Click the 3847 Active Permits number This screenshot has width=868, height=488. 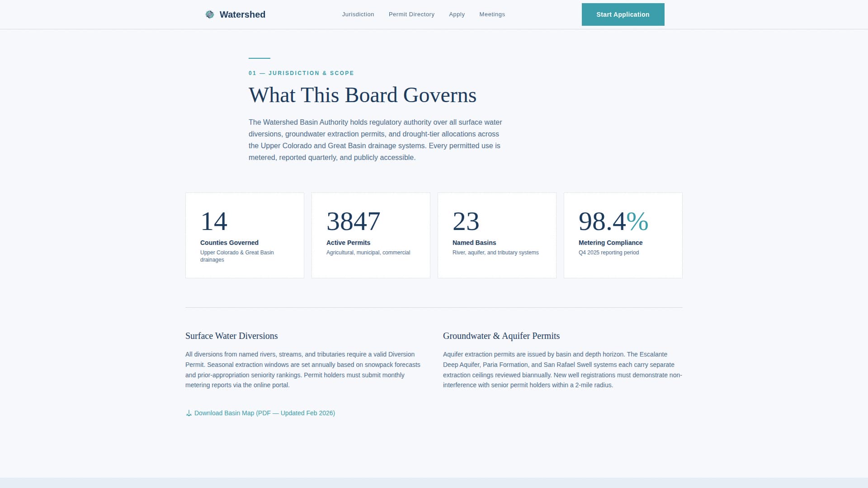353,221
